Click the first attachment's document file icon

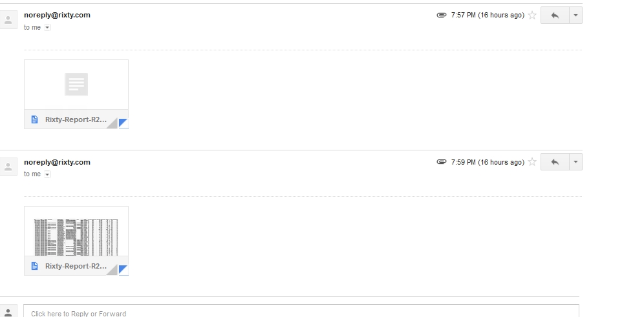pyautogui.click(x=35, y=119)
